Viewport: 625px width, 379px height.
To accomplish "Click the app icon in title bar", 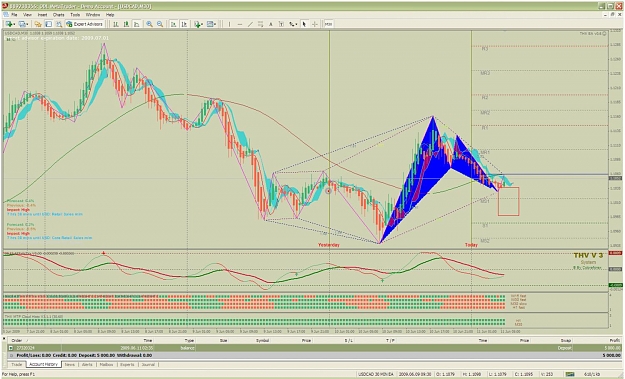I will click(5, 6).
